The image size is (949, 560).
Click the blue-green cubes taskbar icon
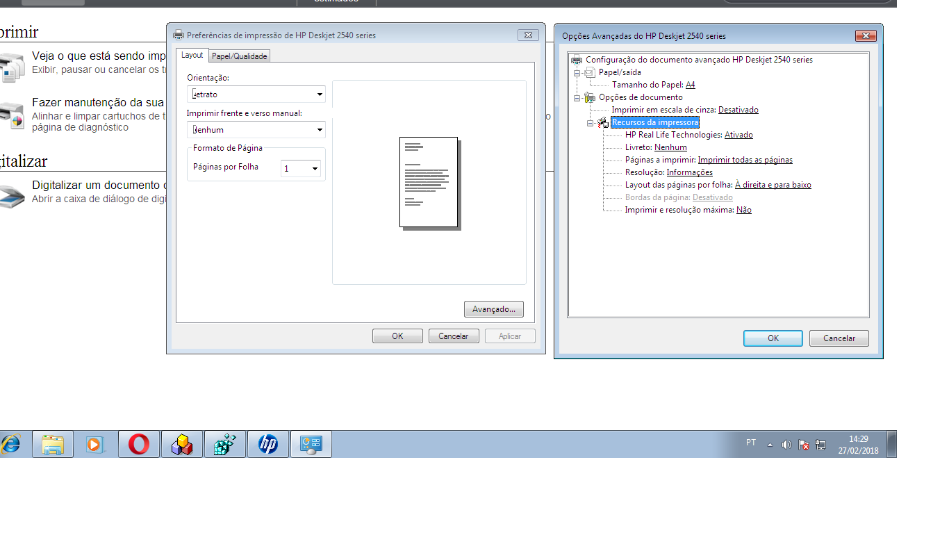[x=225, y=444]
